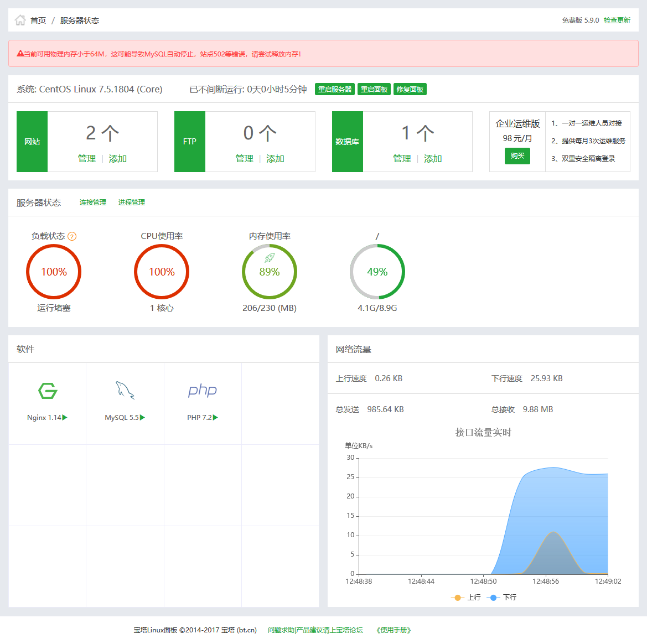Viewport: 647px width, 644px height.
Task: Click the play arrow next to MySQL 5.5
Action: tap(143, 418)
